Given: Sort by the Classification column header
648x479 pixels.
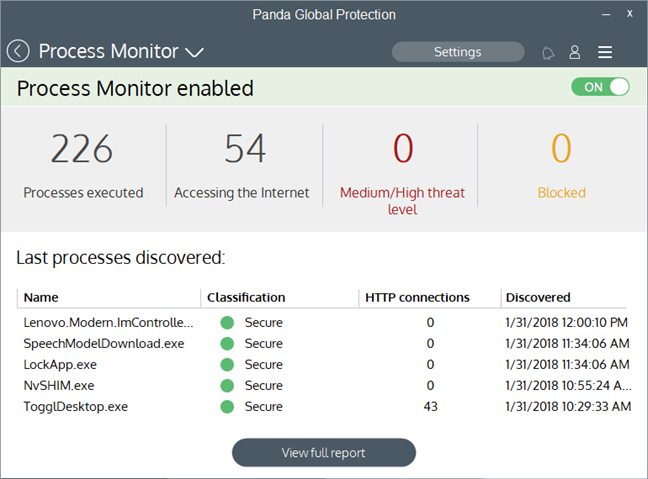Looking at the screenshot, I should coord(246,298).
